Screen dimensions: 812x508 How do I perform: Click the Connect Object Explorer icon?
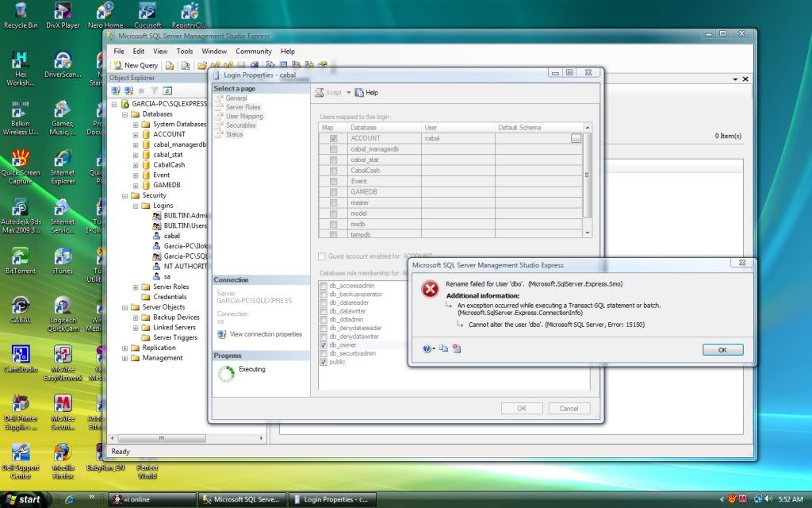[116, 90]
